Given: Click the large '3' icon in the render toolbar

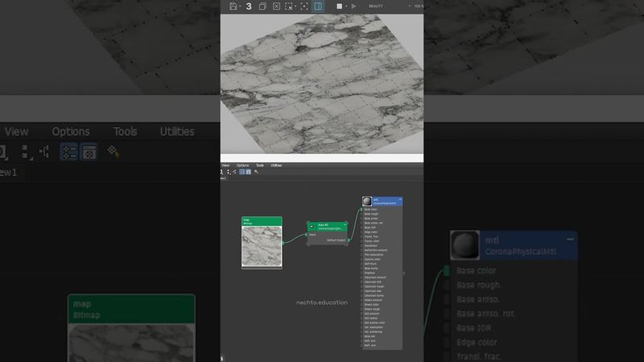Looking at the screenshot, I should point(249,6).
